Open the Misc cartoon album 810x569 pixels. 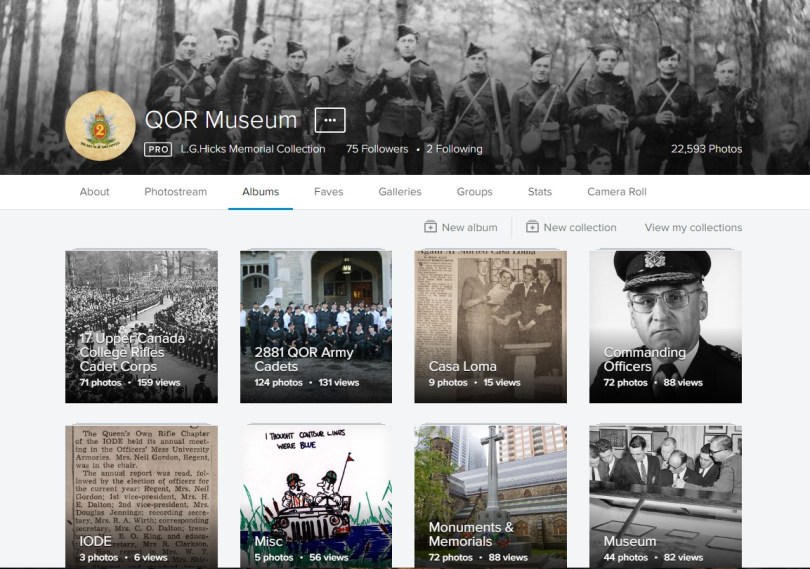[316, 497]
